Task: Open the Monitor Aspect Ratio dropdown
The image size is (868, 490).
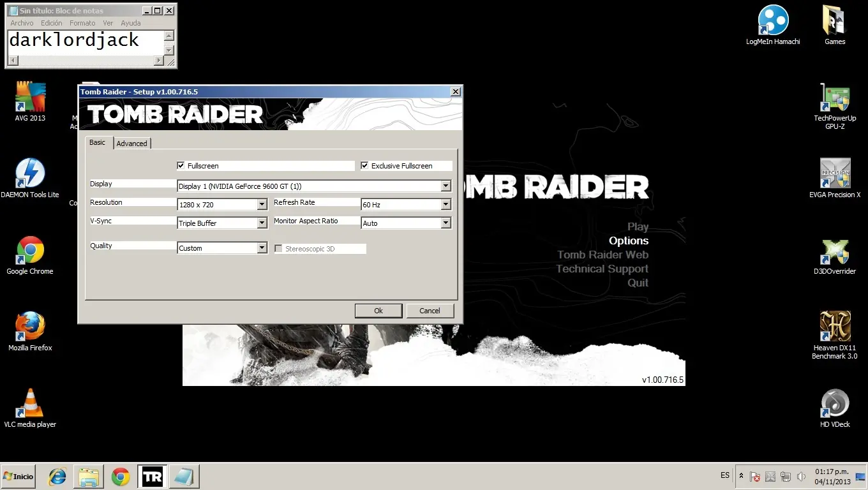Action: point(445,223)
